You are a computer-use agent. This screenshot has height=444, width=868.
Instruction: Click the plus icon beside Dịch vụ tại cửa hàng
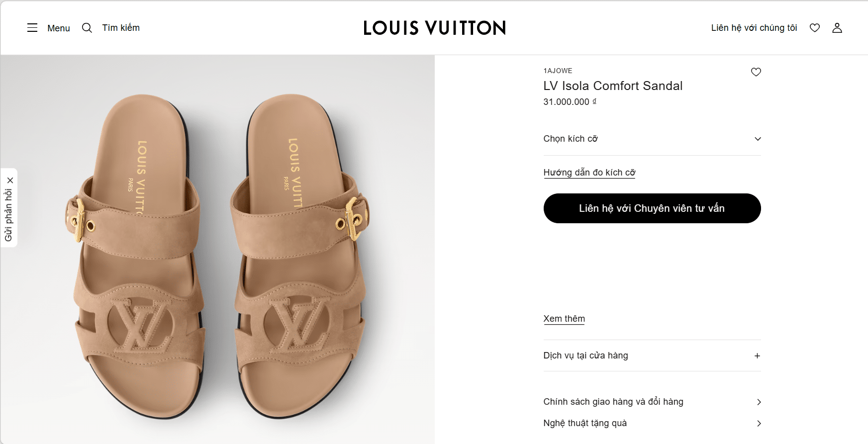coord(757,355)
